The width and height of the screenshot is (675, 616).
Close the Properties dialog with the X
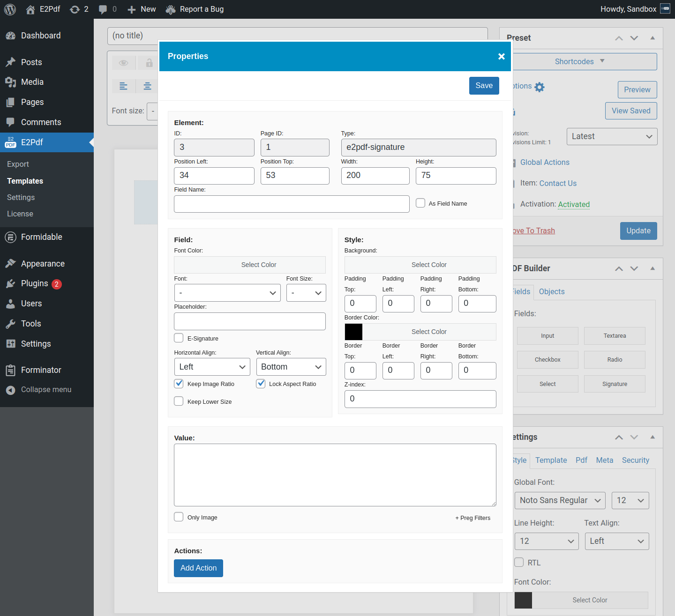pyautogui.click(x=501, y=56)
